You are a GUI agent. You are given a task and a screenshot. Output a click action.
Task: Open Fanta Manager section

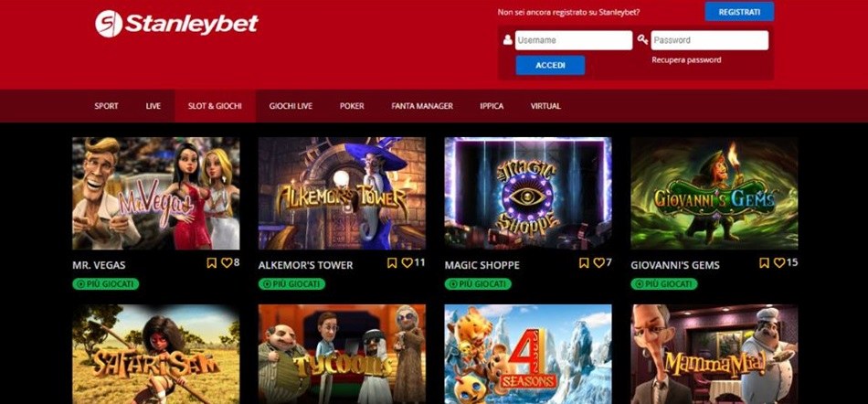422,106
